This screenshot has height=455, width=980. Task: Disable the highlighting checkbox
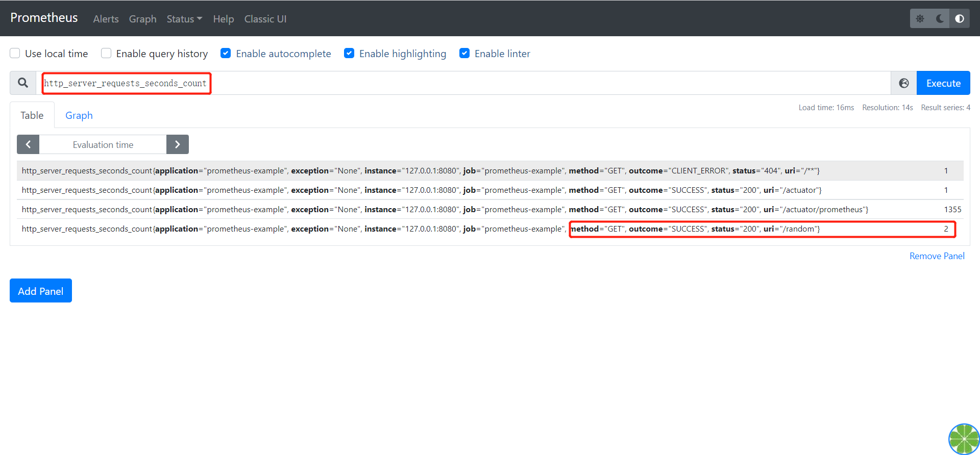[x=349, y=53]
